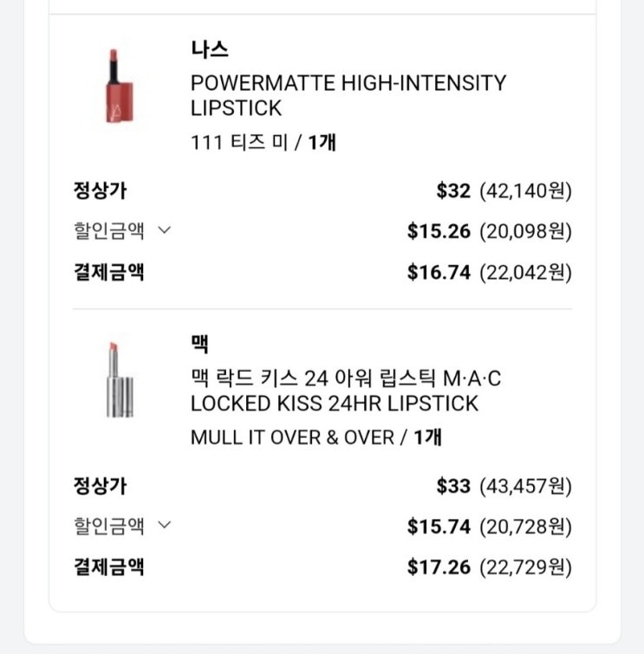Click the NARS item's 정상가 label
Viewport: 644px width, 654px height.
[100, 191]
